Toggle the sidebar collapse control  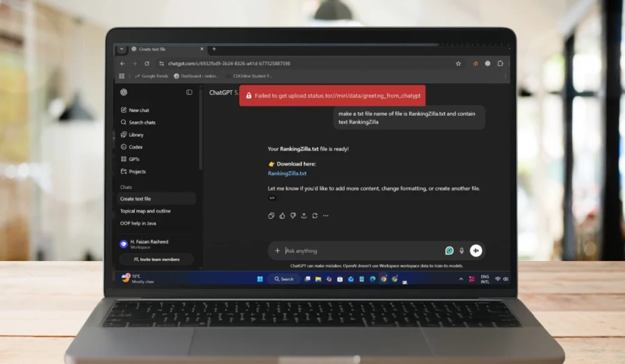[189, 92]
